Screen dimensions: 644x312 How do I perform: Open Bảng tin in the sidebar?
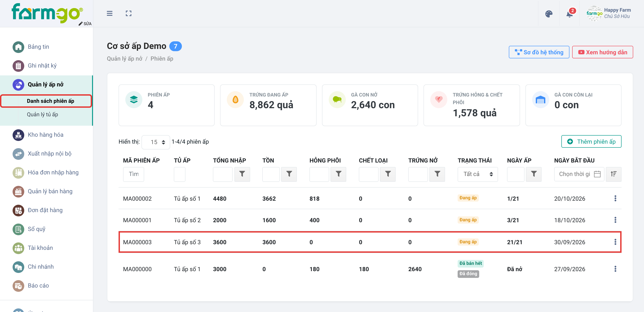tap(38, 47)
